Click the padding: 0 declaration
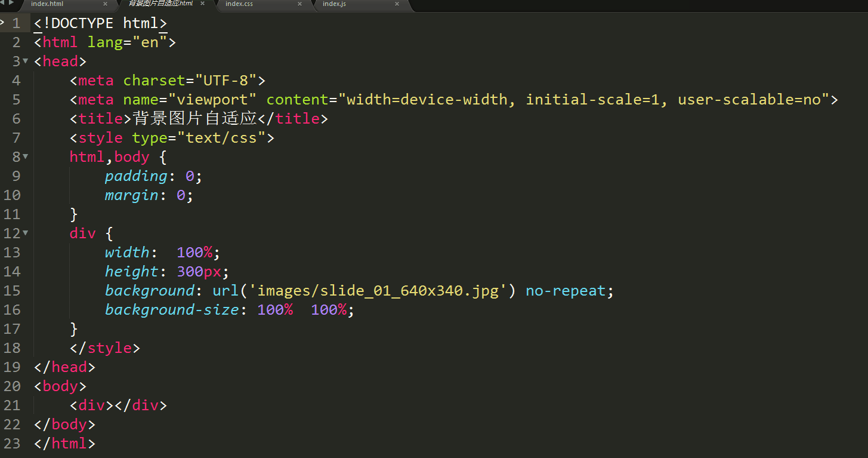This screenshot has height=458, width=868. (154, 176)
